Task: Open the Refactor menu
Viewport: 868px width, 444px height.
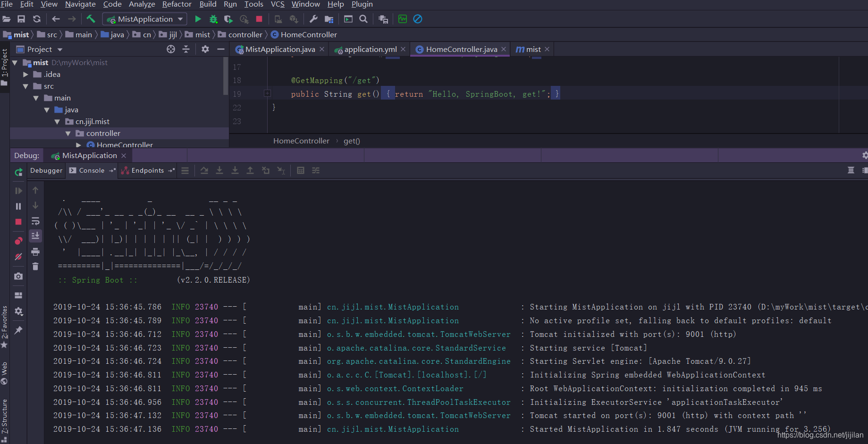Action: coord(177,4)
